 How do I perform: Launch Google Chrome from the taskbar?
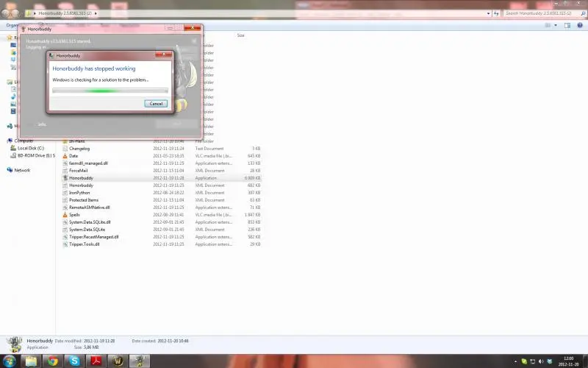tap(53, 361)
